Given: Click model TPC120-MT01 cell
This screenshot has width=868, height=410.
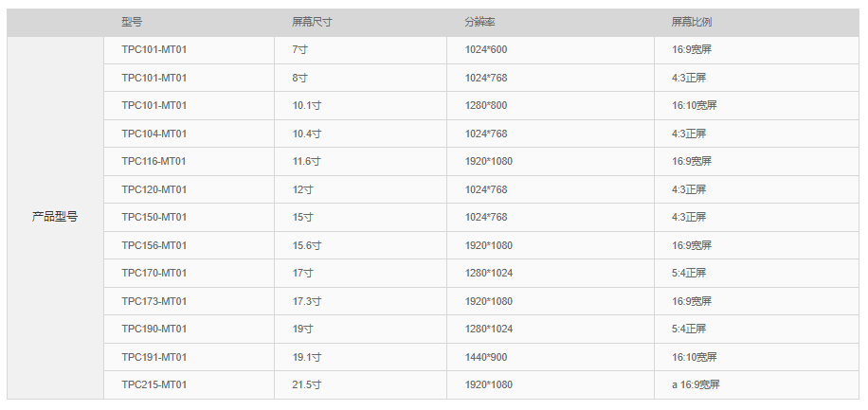Looking at the screenshot, I should point(154,189).
